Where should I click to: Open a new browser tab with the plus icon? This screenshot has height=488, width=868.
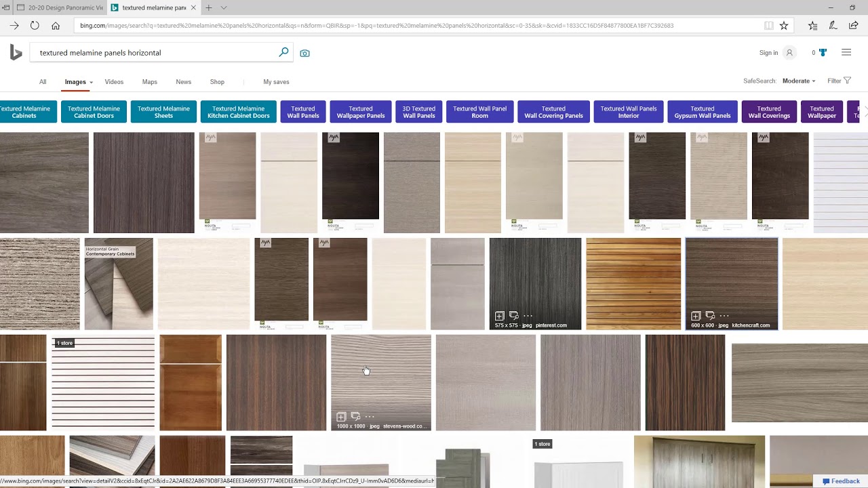tap(208, 7)
